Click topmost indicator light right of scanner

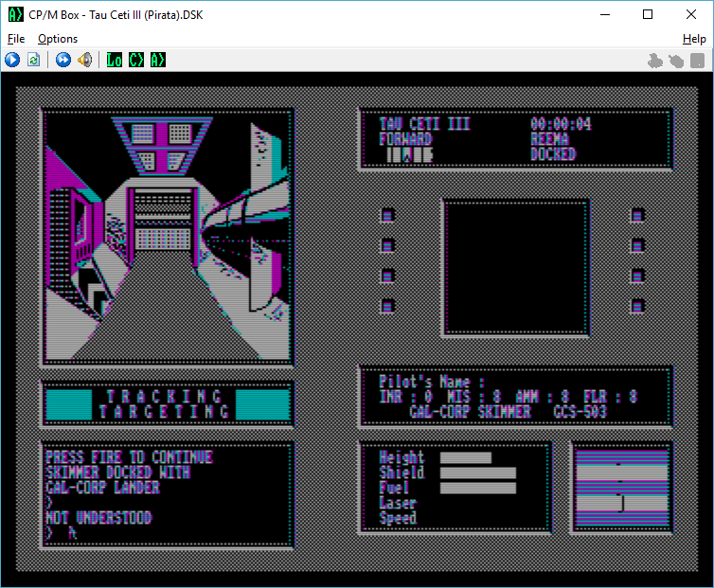637,215
